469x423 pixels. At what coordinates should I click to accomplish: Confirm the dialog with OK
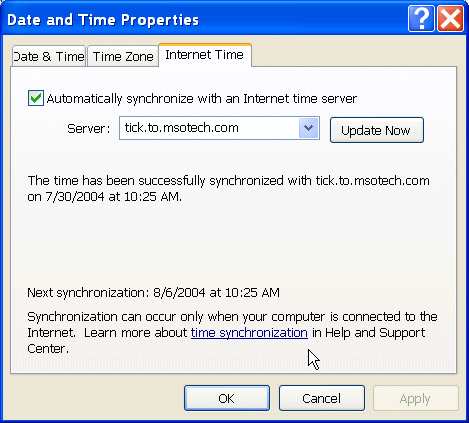click(227, 398)
